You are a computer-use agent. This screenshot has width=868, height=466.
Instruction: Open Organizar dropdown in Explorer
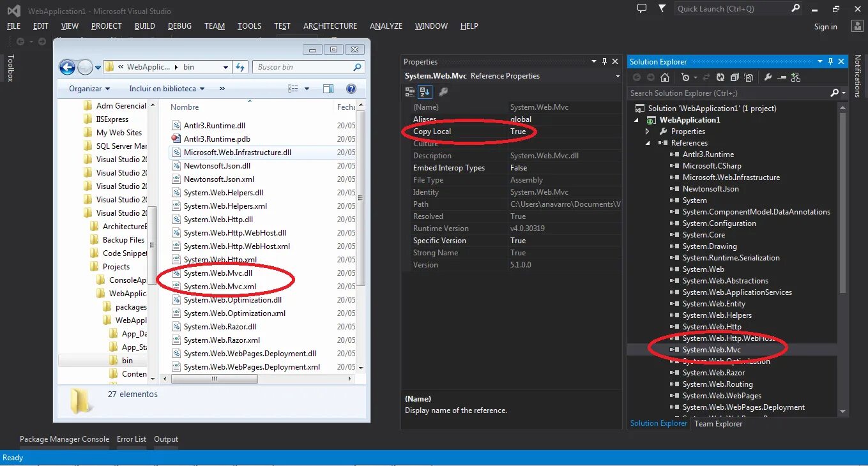click(89, 89)
